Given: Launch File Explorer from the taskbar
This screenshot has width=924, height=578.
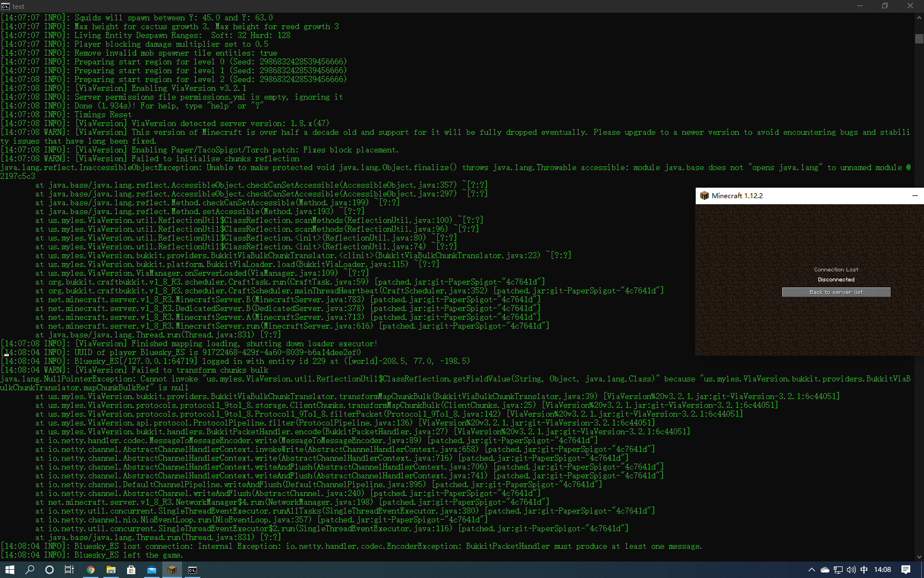Looking at the screenshot, I should (x=111, y=569).
